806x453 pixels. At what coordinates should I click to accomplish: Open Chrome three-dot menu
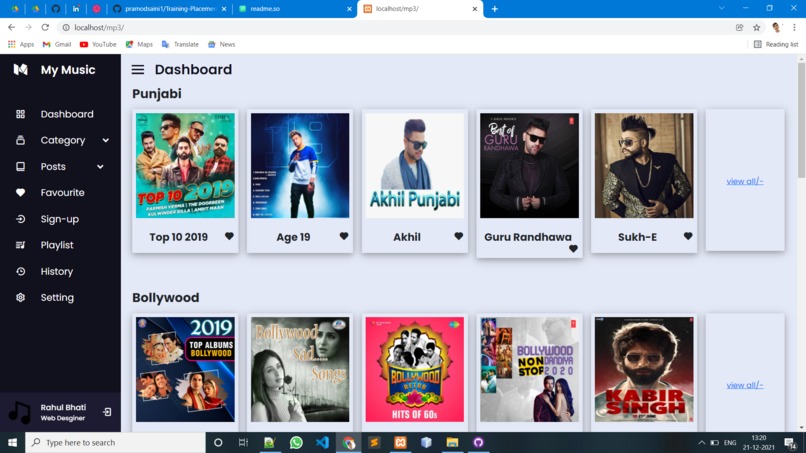(794, 28)
